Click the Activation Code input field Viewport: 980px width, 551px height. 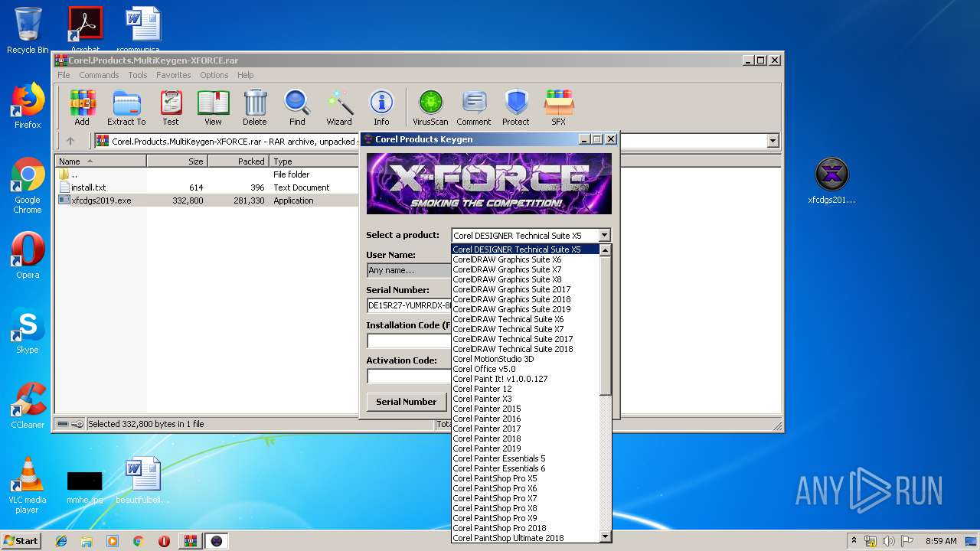(x=408, y=376)
